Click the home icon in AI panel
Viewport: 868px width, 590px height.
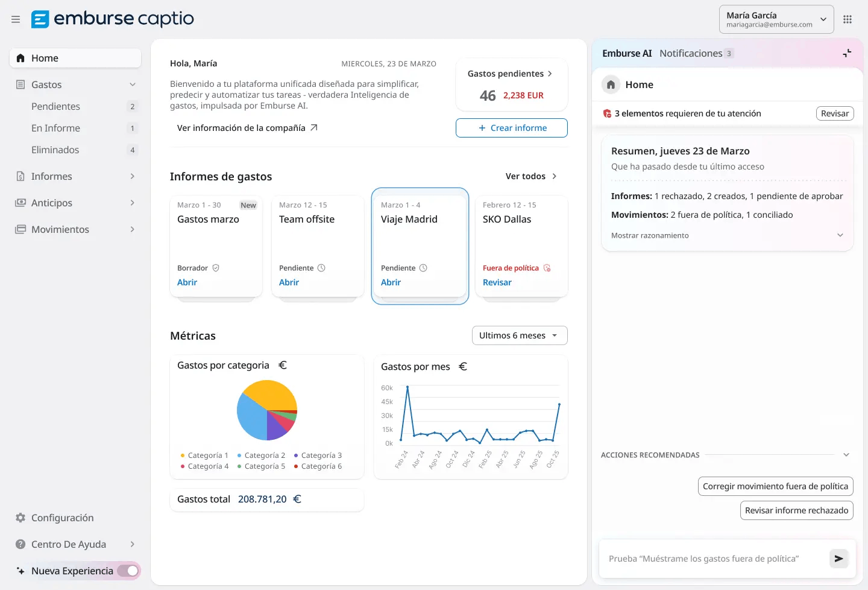(611, 84)
